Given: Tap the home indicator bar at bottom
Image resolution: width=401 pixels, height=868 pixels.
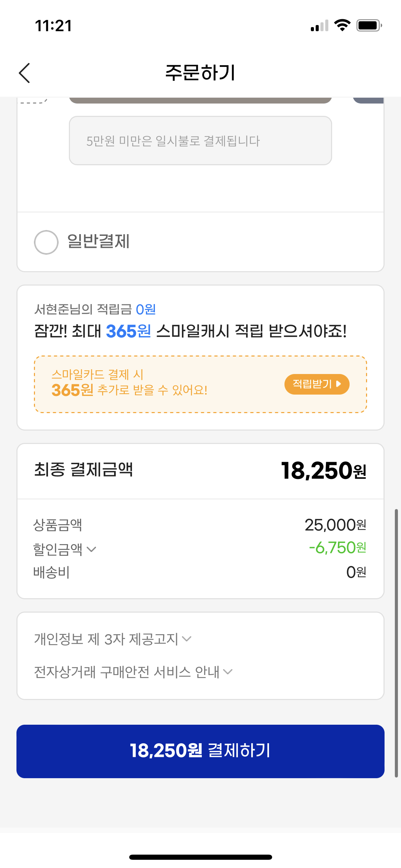Looking at the screenshot, I should coord(200,857).
